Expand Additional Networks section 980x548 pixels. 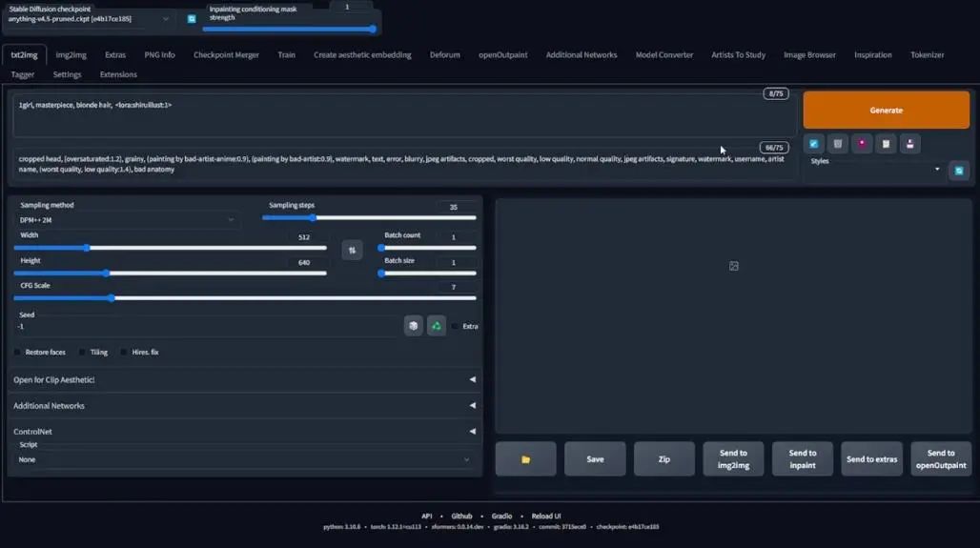(x=244, y=406)
